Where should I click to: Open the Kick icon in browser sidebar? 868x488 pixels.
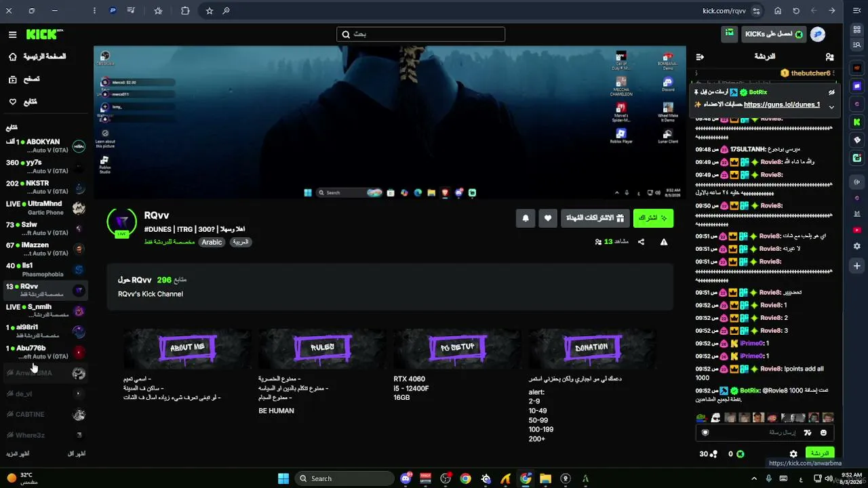[x=857, y=122]
